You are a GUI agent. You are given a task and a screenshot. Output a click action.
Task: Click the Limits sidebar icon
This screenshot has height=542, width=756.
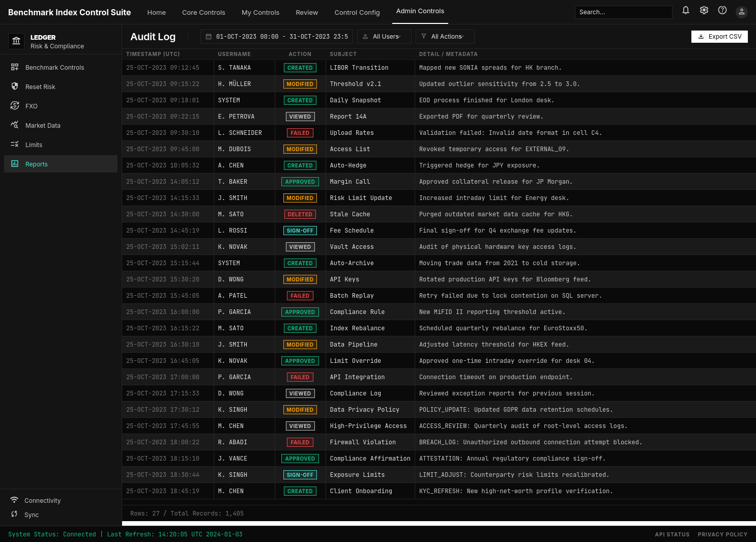(15, 145)
